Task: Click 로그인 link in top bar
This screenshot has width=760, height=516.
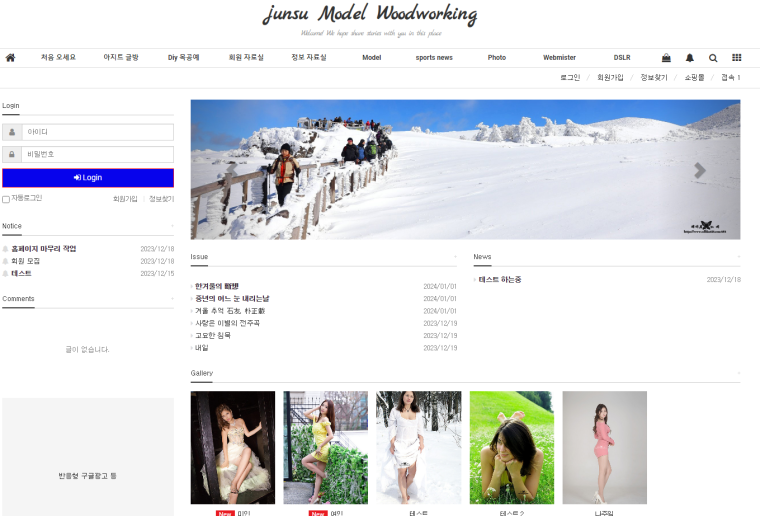Action: click(570, 78)
